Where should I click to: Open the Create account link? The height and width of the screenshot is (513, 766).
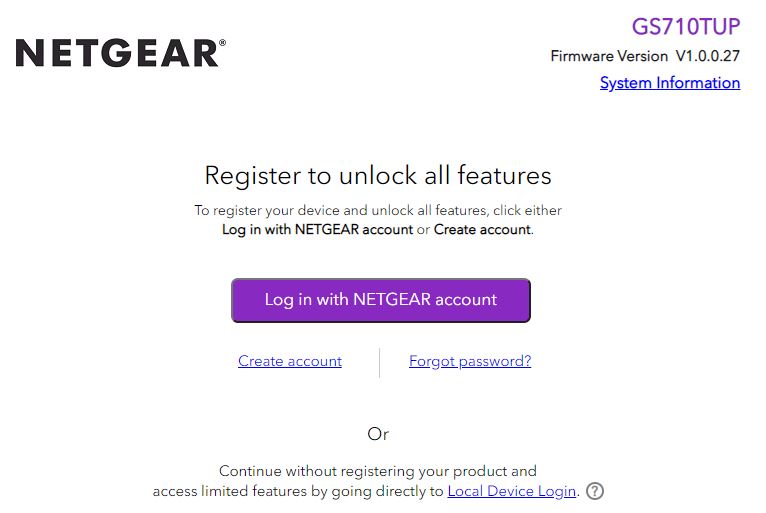(x=290, y=361)
